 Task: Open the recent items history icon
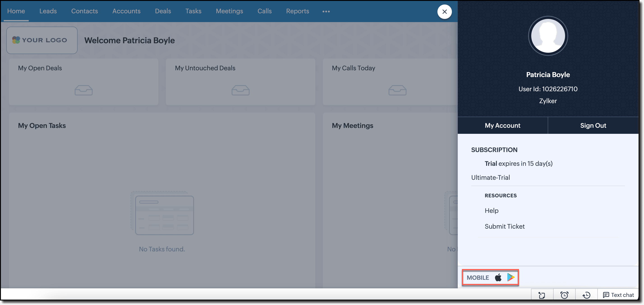tap(586, 295)
